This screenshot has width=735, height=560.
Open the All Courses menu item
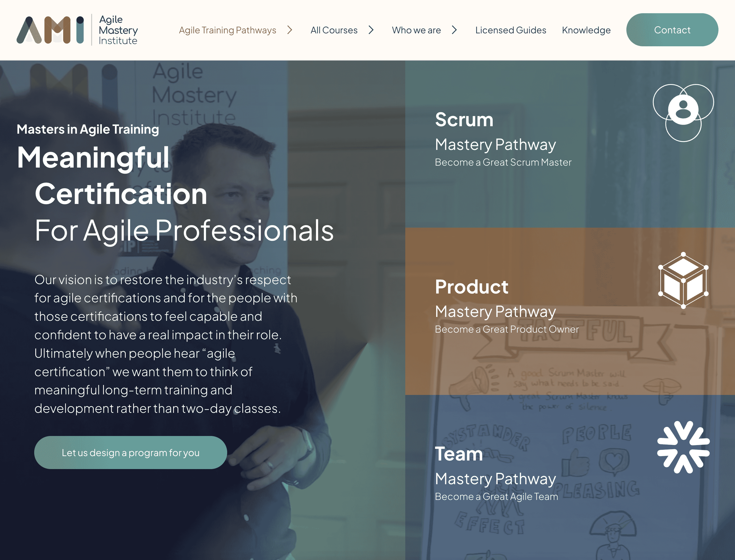[x=334, y=30]
